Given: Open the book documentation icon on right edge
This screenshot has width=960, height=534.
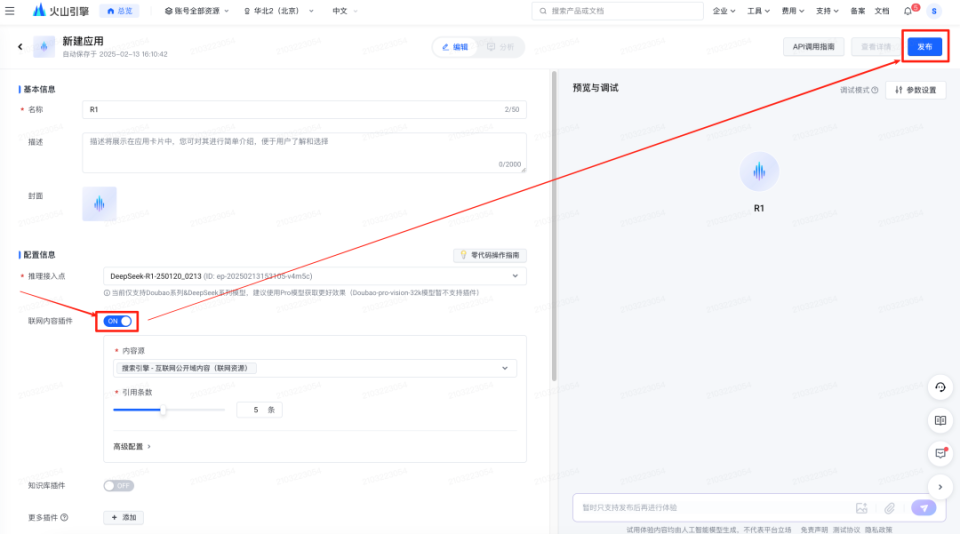Looking at the screenshot, I should [x=940, y=421].
